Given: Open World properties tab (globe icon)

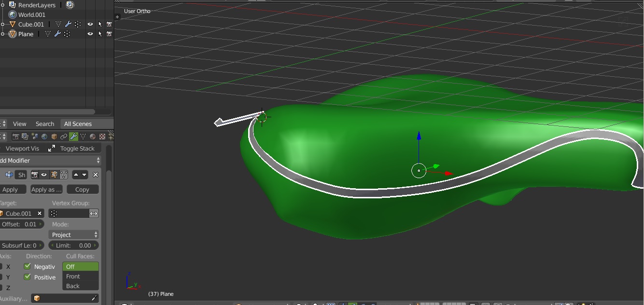Looking at the screenshot, I should tap(44, 137).
